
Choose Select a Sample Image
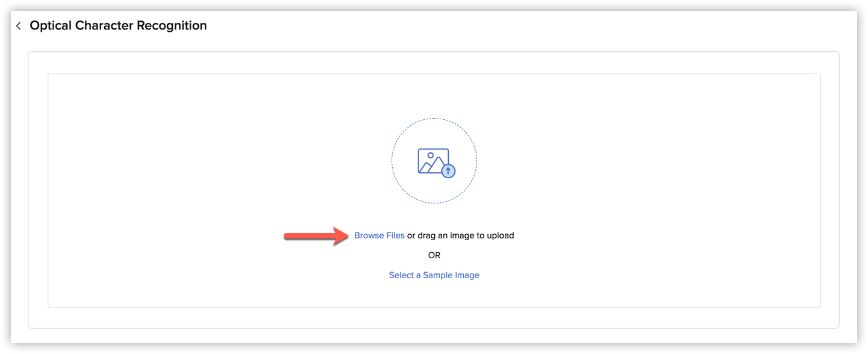click(x=434, y=275)
